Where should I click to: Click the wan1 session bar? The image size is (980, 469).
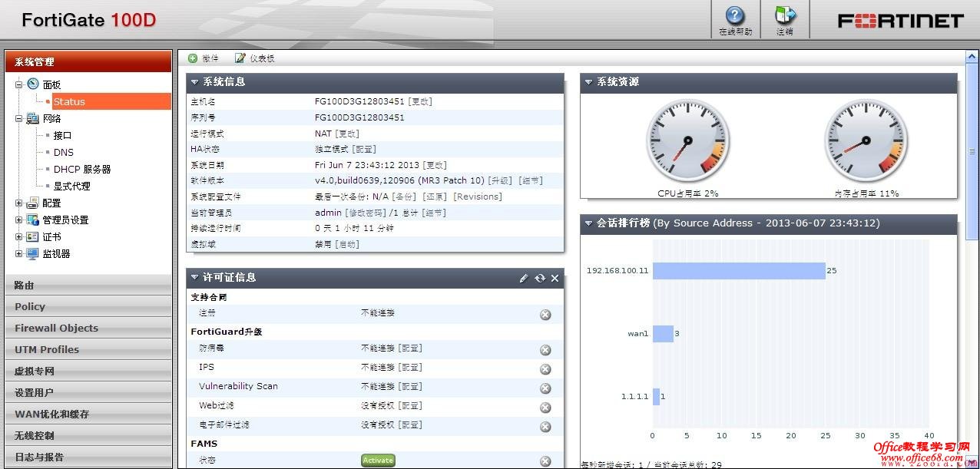(x=663, y=333)
